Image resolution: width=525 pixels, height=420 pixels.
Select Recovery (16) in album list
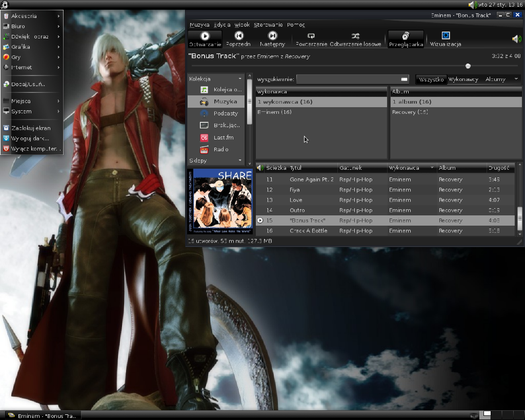tap(456, 112)
